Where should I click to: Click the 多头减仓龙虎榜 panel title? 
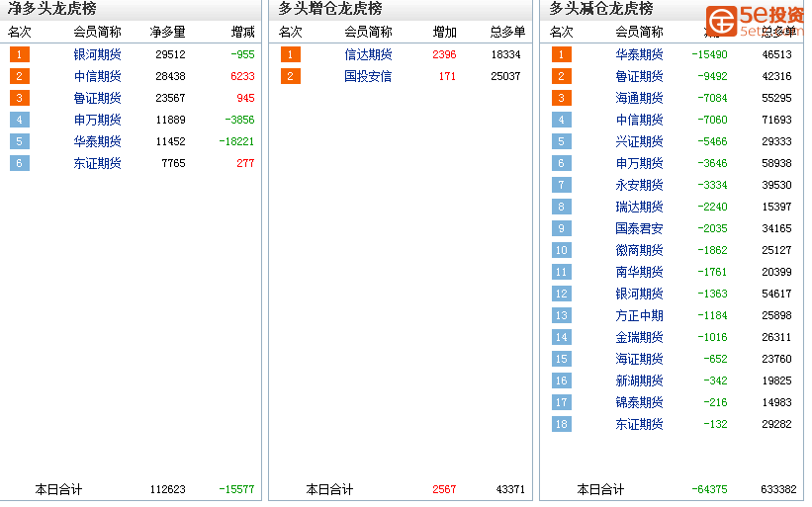click(600, 8)
